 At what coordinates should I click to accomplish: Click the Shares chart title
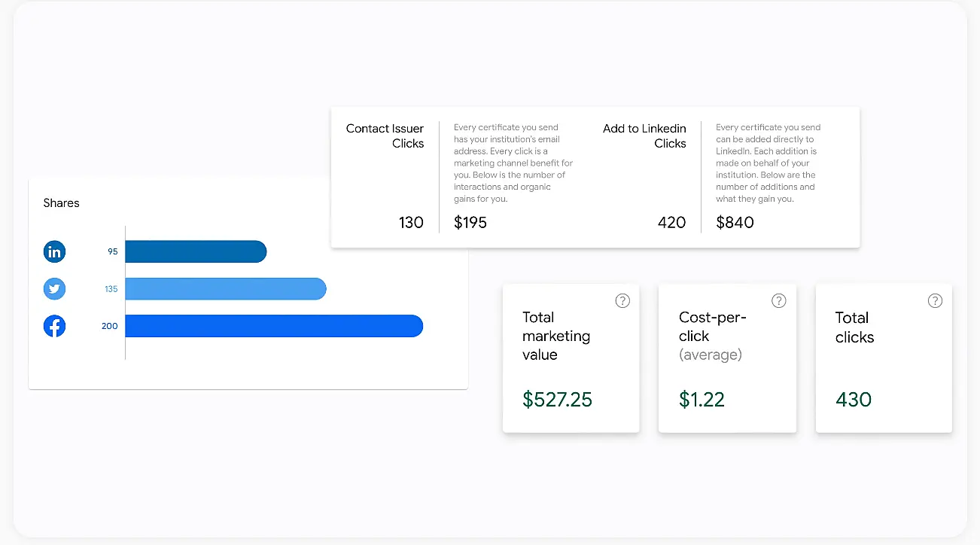click(61, 202)
